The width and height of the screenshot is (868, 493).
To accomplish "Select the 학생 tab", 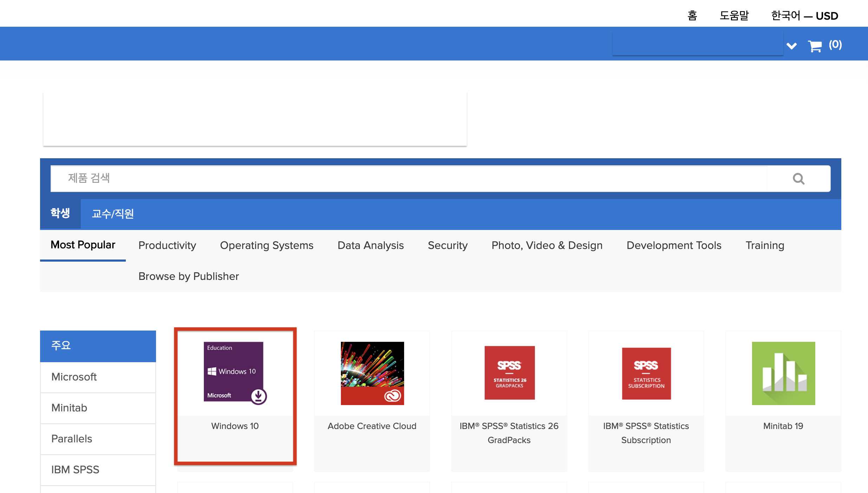I will (x=60, y=213).
